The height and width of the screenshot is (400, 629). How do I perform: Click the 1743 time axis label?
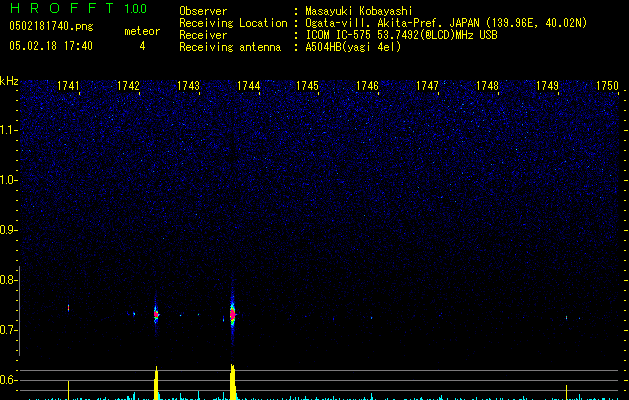tap(188, 86)
